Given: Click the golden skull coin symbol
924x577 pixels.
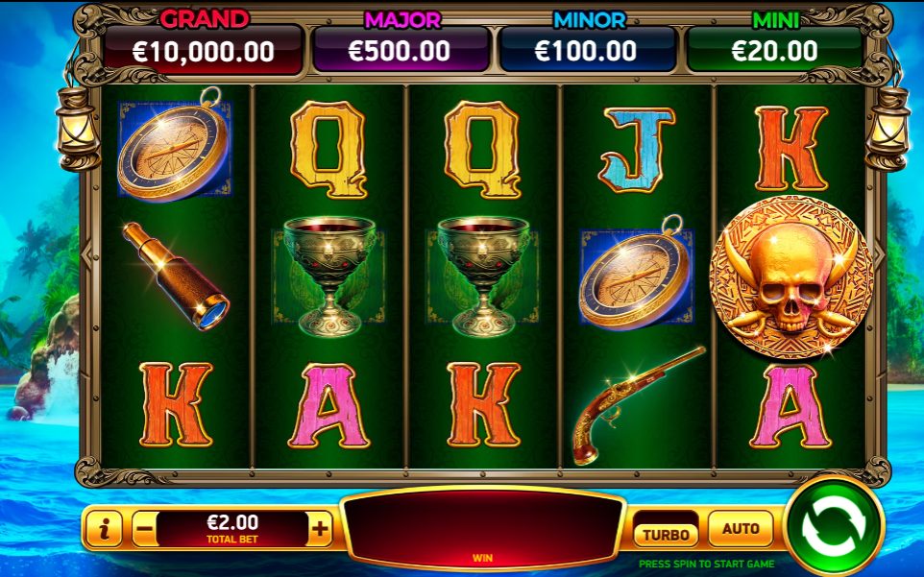Looking at the screenshot, I should click(x=791, y=277).
